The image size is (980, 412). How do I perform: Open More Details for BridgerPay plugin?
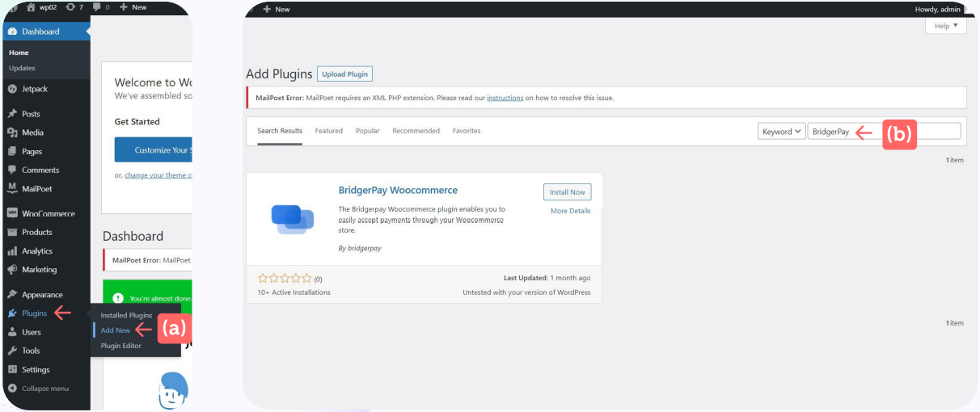[571, 211]
